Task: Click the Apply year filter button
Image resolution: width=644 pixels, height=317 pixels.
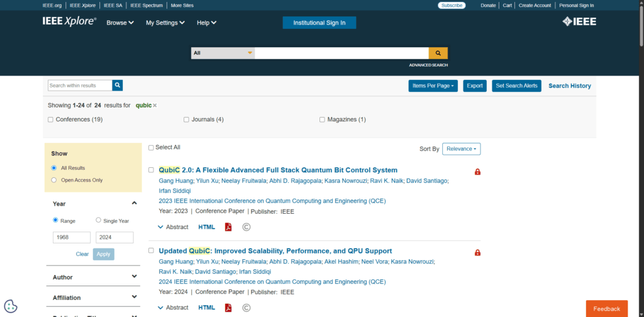Action: (x=104, y=254)
